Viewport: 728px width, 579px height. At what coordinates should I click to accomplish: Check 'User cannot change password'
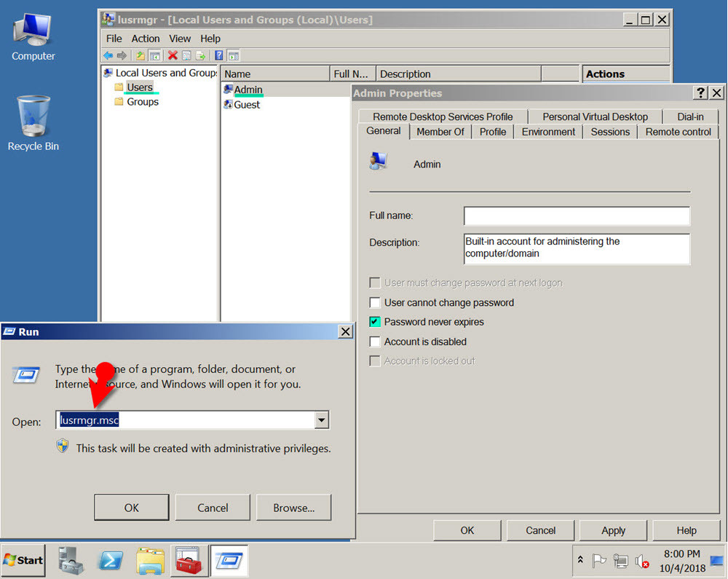tap(375, 303)
